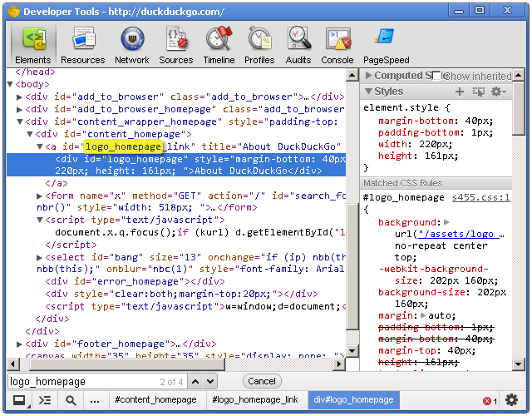
Task: Open the Styles gear options menu
Action: (499, 92)
